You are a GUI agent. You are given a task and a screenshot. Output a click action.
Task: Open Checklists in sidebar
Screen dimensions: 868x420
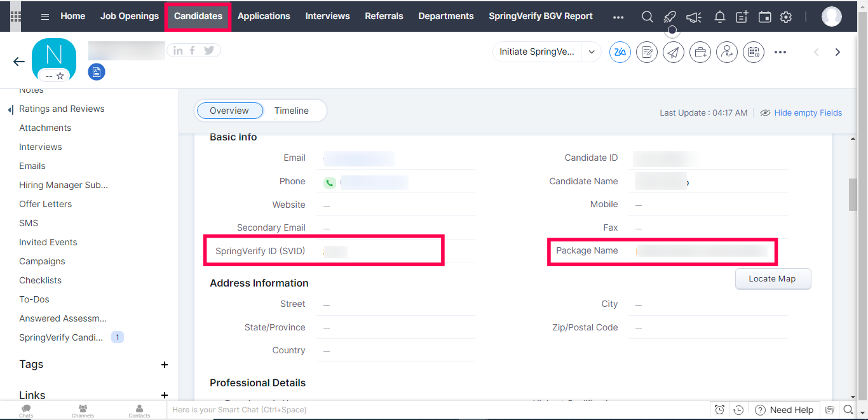tap(40, 280)
